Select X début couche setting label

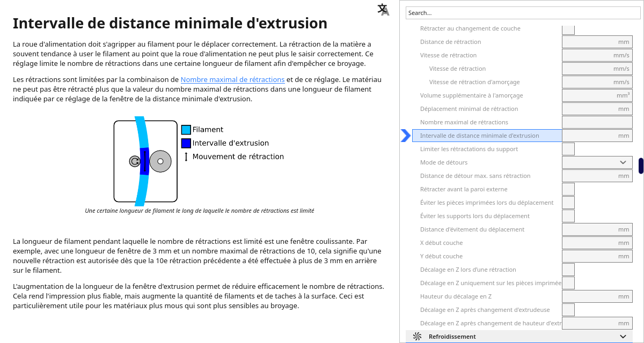(441, 243)
